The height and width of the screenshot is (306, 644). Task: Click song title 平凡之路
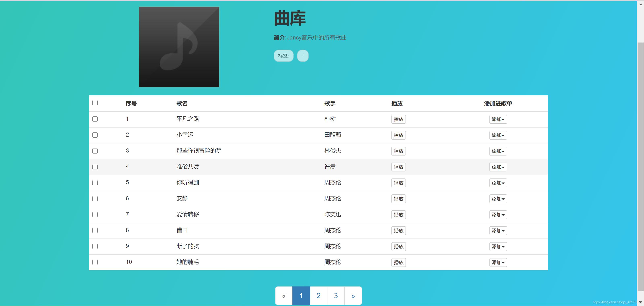click(188, 119)
